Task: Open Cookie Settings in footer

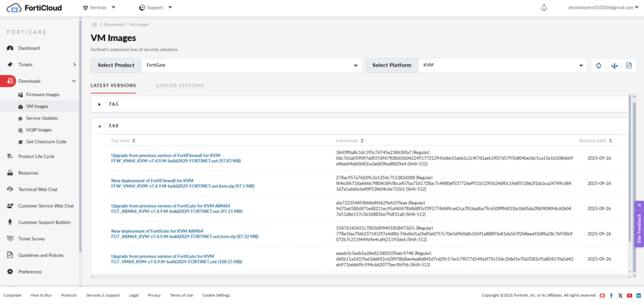Action: point(216,295)
